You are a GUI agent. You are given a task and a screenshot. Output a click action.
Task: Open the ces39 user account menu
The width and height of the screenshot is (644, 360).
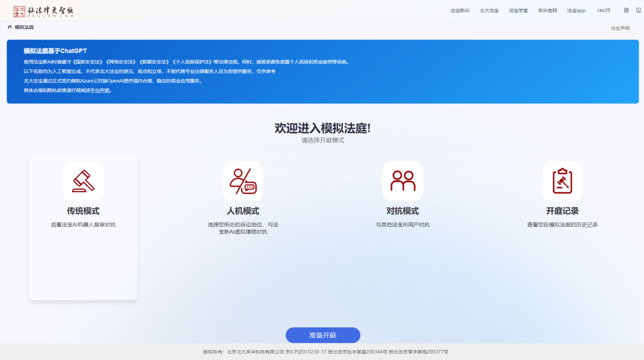(603, 10)
